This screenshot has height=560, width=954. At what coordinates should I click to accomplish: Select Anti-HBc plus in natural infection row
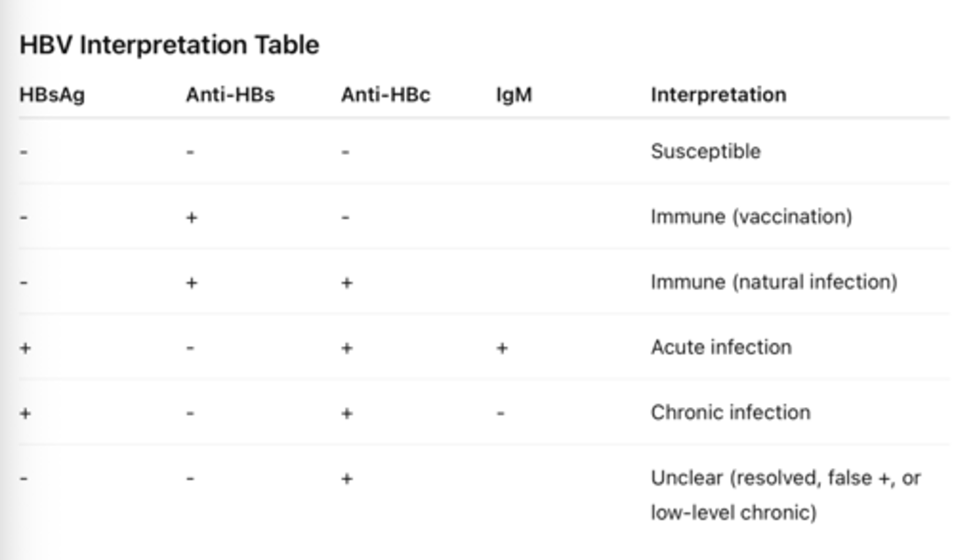[346, 283]
